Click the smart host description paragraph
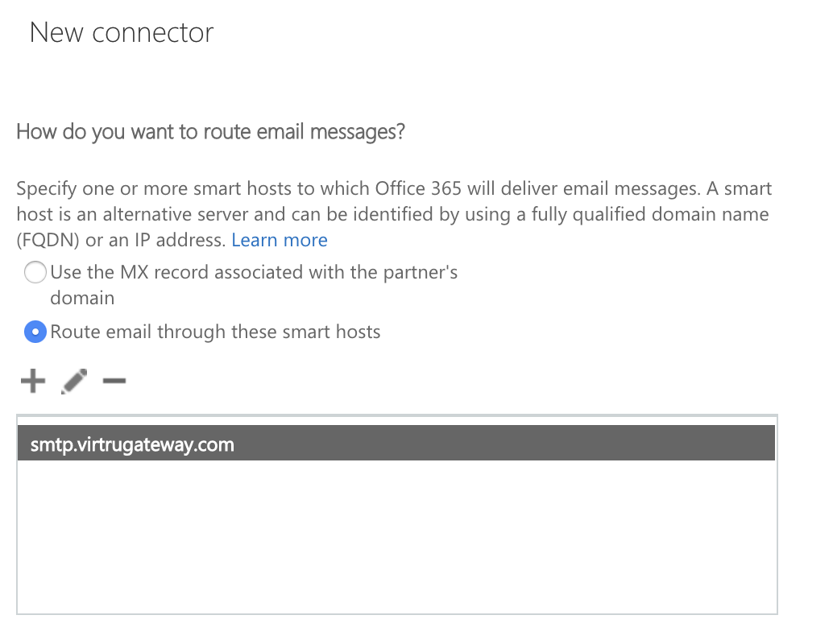 [394, 214]
